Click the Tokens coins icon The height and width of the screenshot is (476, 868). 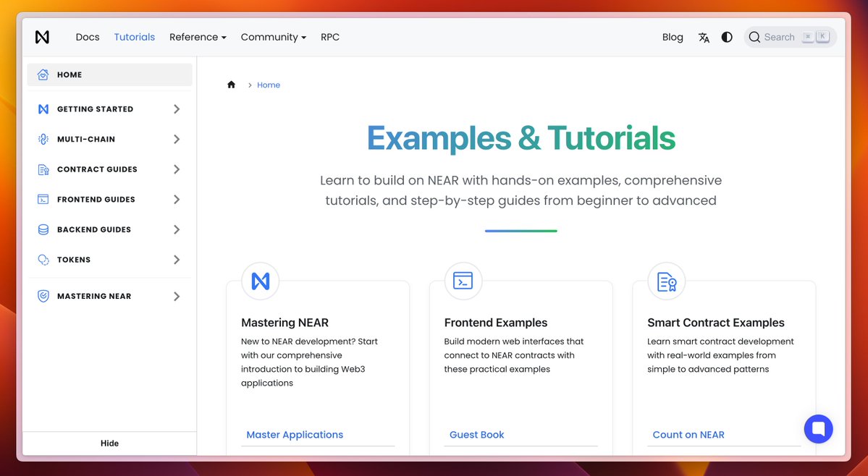[43, 259]
